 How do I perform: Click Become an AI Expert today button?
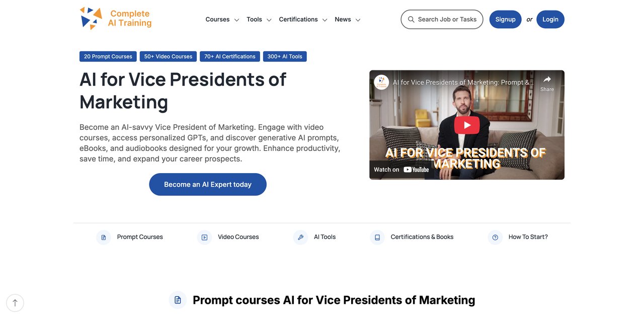click(208, 185)
